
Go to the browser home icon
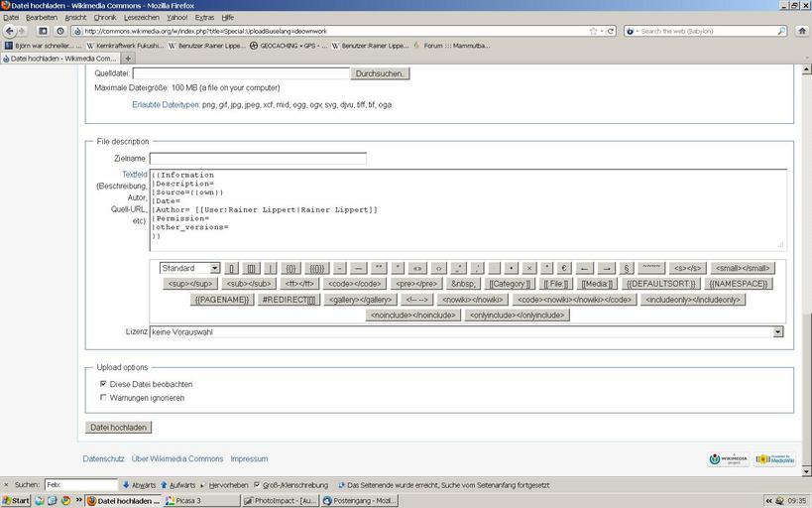[x=802, y=31]
